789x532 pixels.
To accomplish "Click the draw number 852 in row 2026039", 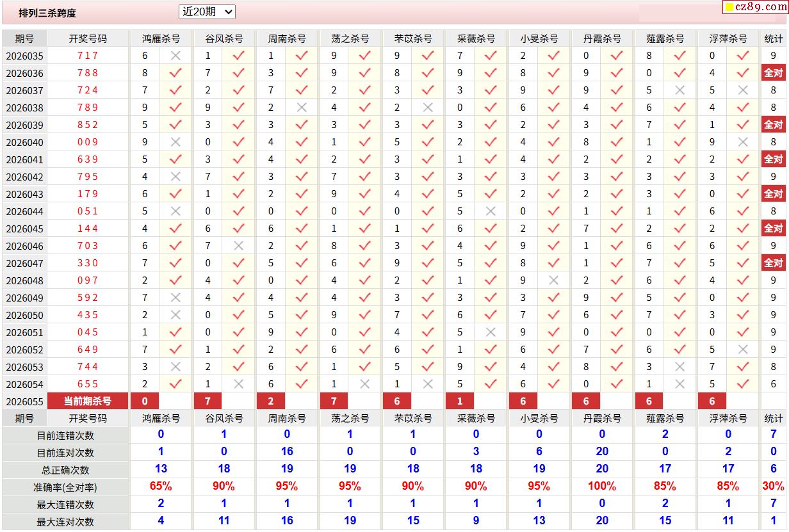I will coord(88,125).
